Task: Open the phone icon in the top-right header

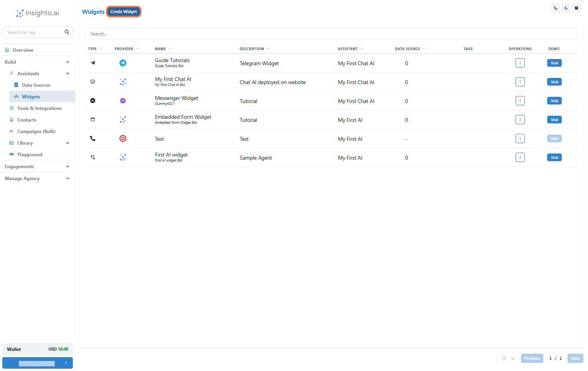Action: click(x=555, y=8)
